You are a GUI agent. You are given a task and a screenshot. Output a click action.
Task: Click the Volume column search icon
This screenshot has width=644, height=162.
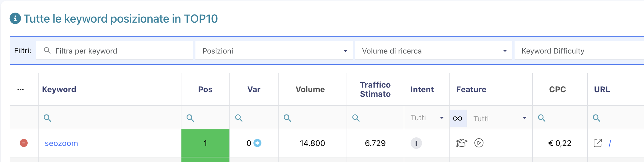click(x=287, y=118)
